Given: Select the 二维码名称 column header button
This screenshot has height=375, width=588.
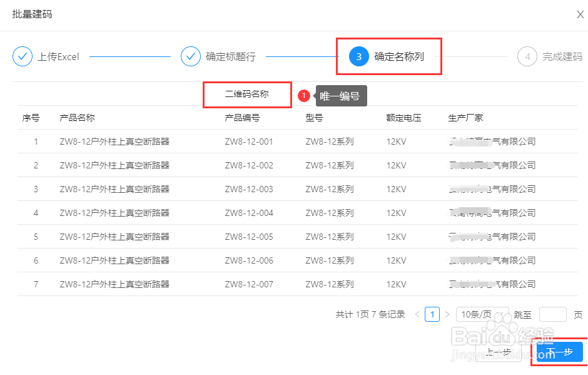Looking at the screenshot, I should tap(247, 95).
